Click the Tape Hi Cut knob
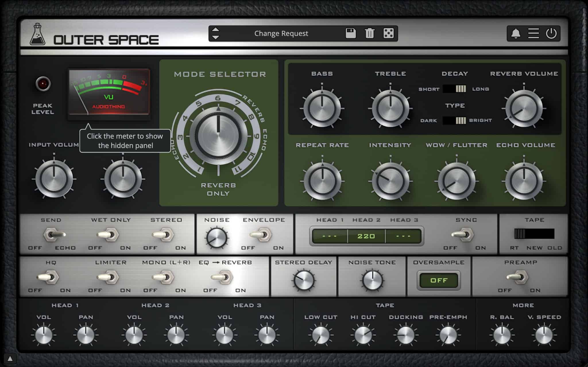The height and width of the screenshot is (367, 588). coord(363,335)
